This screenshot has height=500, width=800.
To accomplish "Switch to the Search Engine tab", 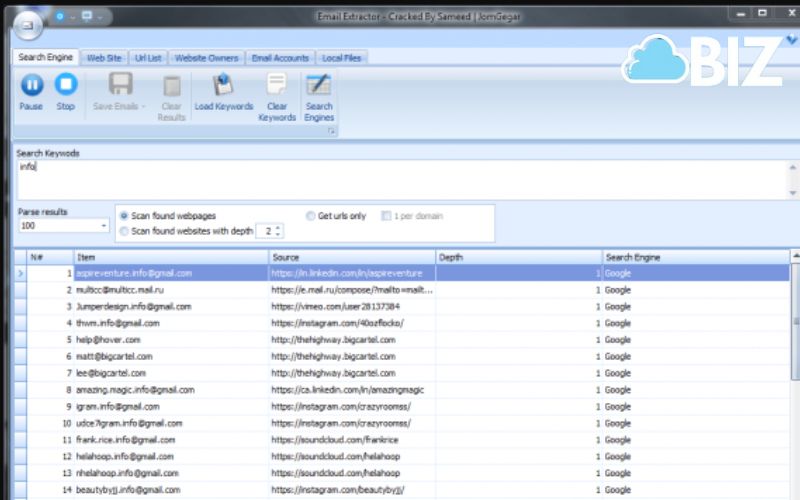I will [x=45, y=57].
